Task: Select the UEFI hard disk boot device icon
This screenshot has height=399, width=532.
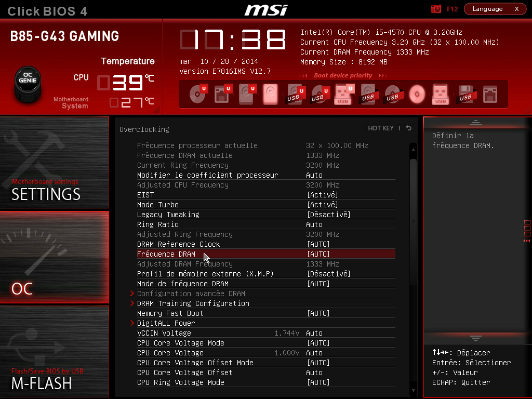Action: click(x=247, y=94)
